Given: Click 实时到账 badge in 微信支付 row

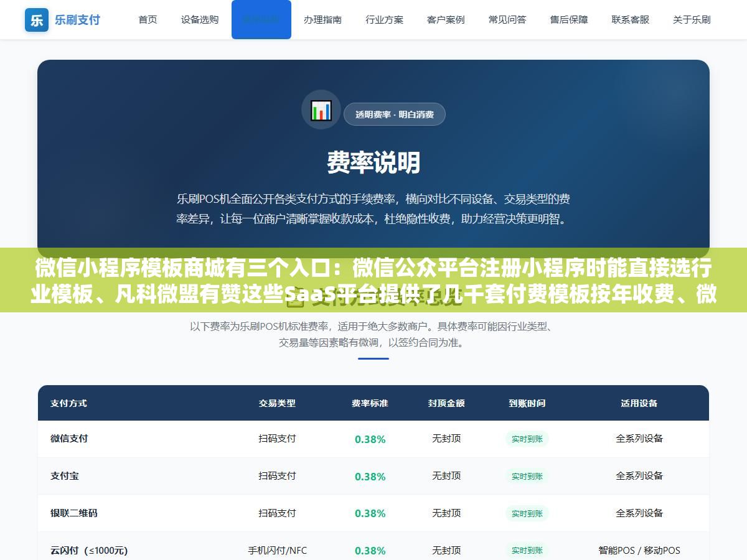Looking at the screenshot, I should (x=527, y=439).
